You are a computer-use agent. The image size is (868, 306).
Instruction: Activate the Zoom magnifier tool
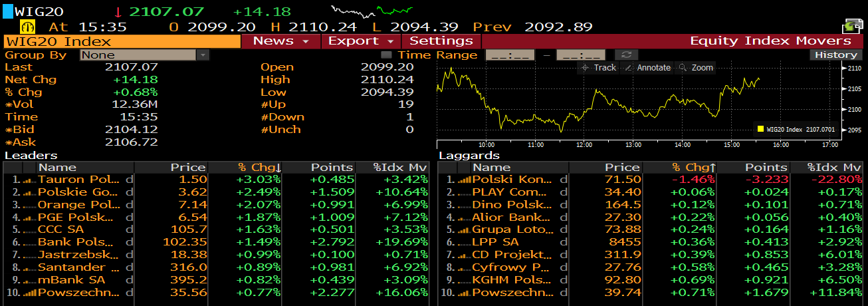[x=697, y=68]
